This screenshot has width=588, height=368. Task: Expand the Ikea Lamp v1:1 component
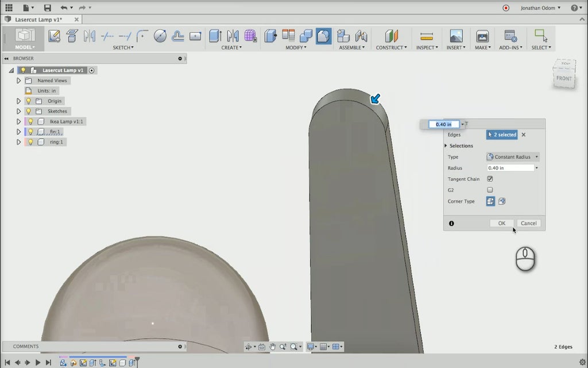pos(18,121)
